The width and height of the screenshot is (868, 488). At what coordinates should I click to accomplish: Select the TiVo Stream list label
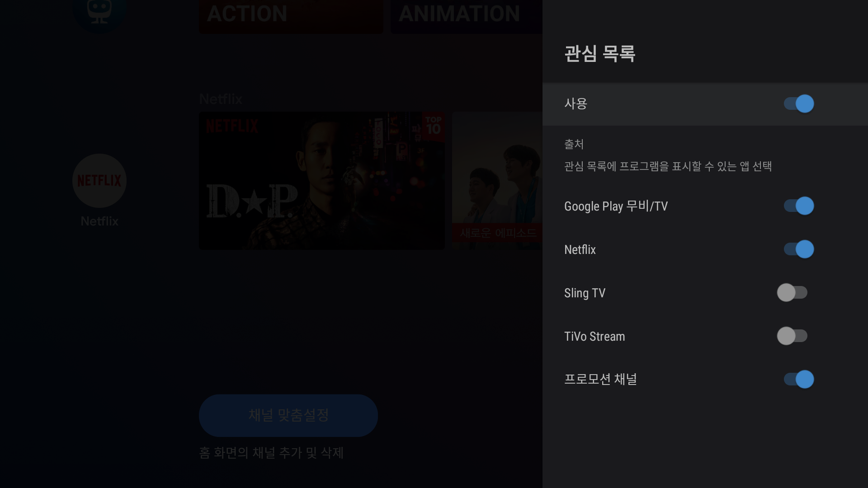pyautogui.click(x=594, y=336)
